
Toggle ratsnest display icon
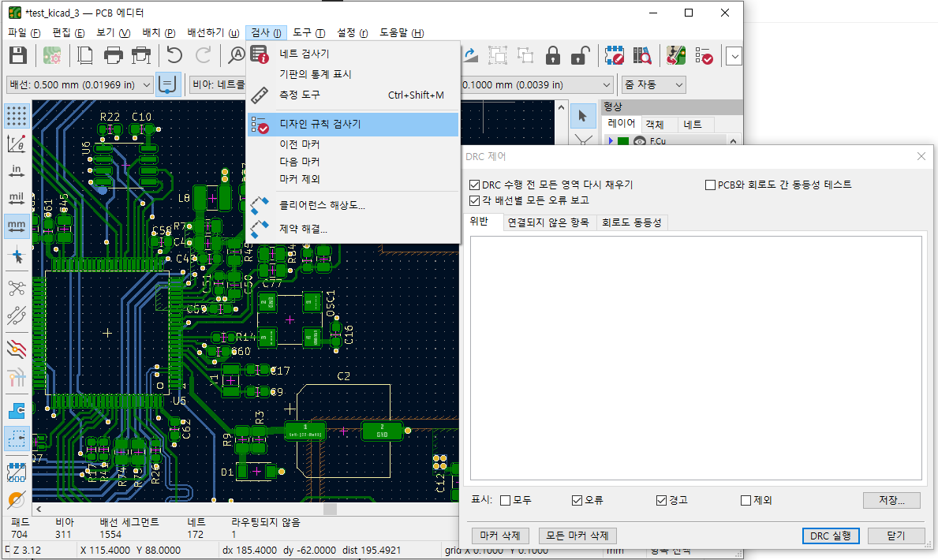coord(17,288)
